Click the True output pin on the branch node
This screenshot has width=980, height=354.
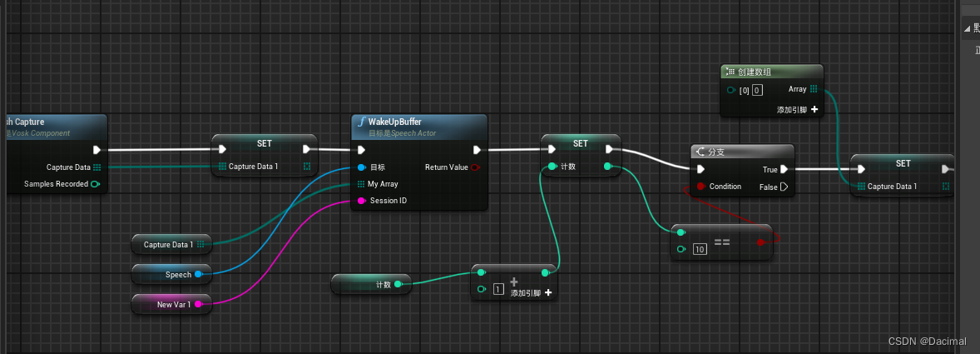coord(784,169)
